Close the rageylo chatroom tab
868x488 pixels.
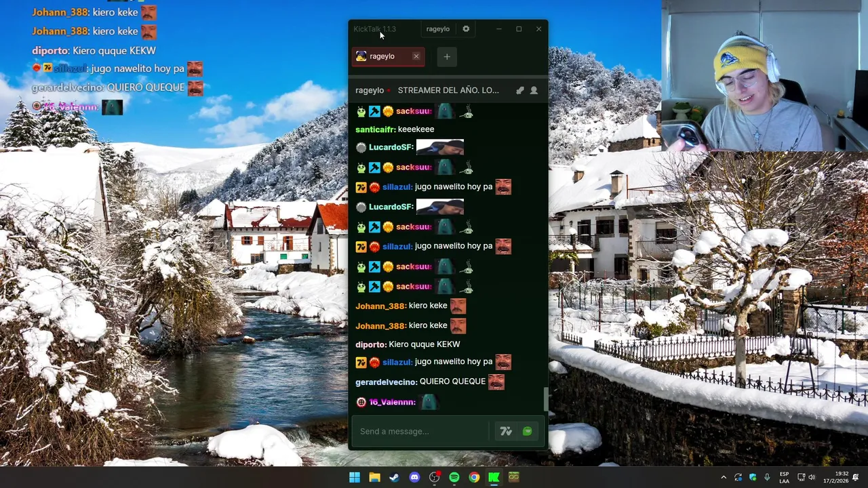[416, 56]
